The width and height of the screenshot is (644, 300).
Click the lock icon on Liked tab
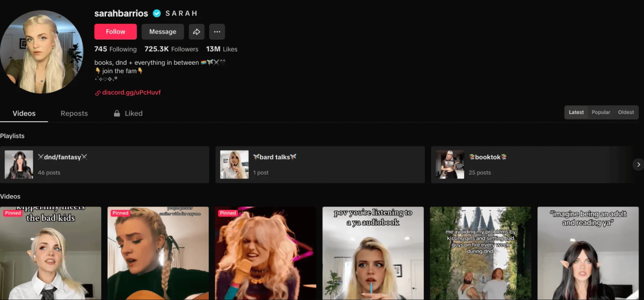point(117,113)
